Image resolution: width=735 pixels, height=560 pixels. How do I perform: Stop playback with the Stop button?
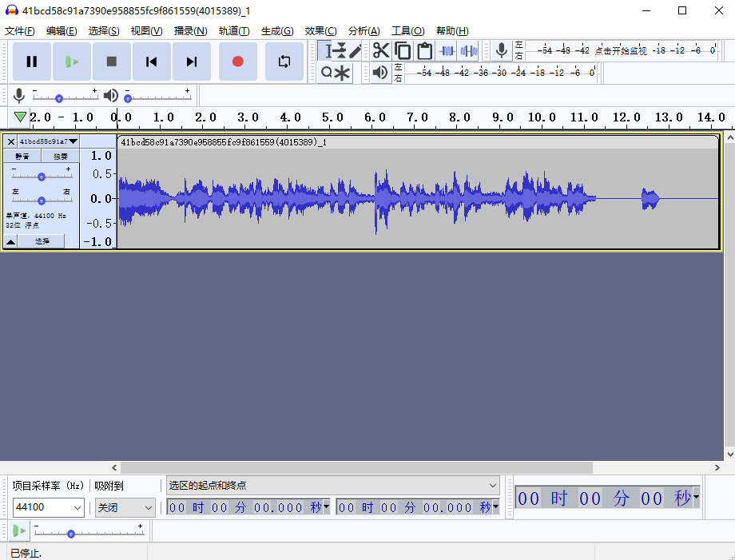[112, 62]
